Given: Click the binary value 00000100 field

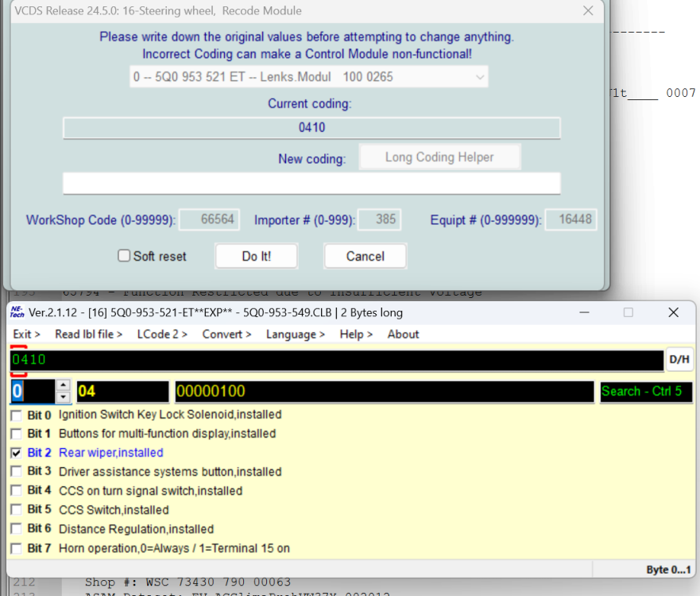Looking at the screenshot, I should point(385,392).
